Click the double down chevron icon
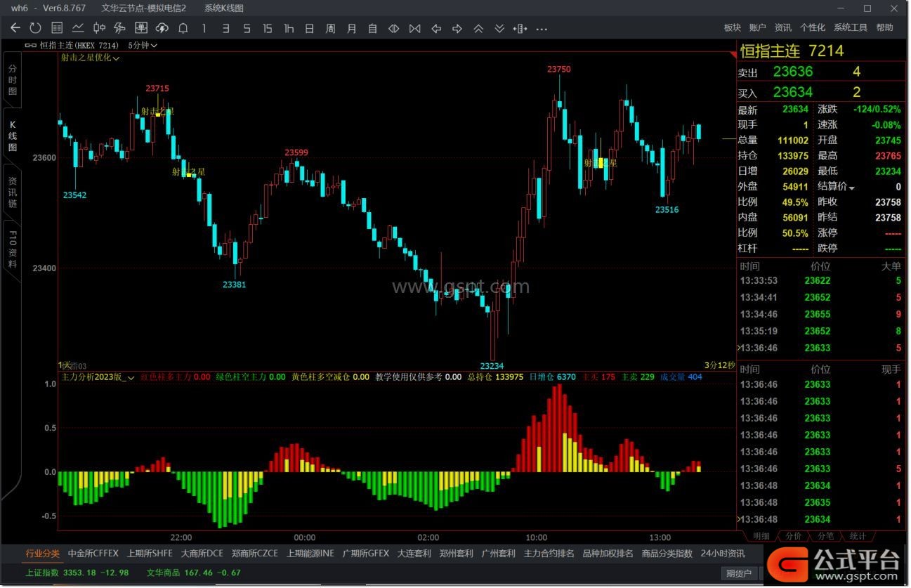The width and height of the screenshot is (911, 588). (499, 28)
